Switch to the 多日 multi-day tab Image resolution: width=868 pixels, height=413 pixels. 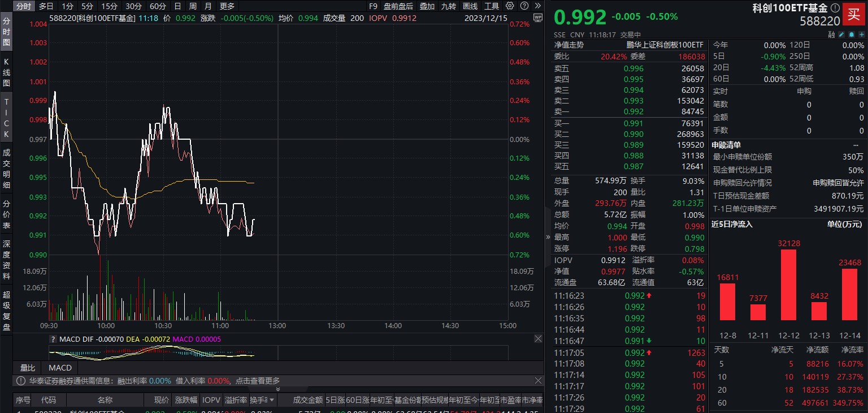[46, 6]
